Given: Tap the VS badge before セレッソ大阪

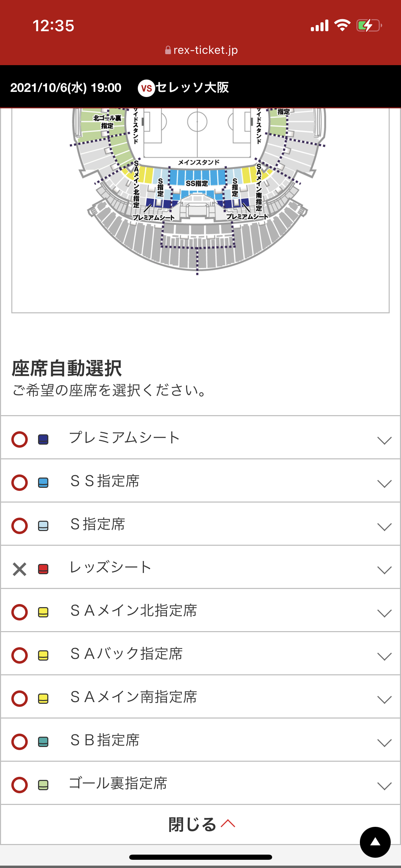Looking at the screenshot, I should (146, 88).
